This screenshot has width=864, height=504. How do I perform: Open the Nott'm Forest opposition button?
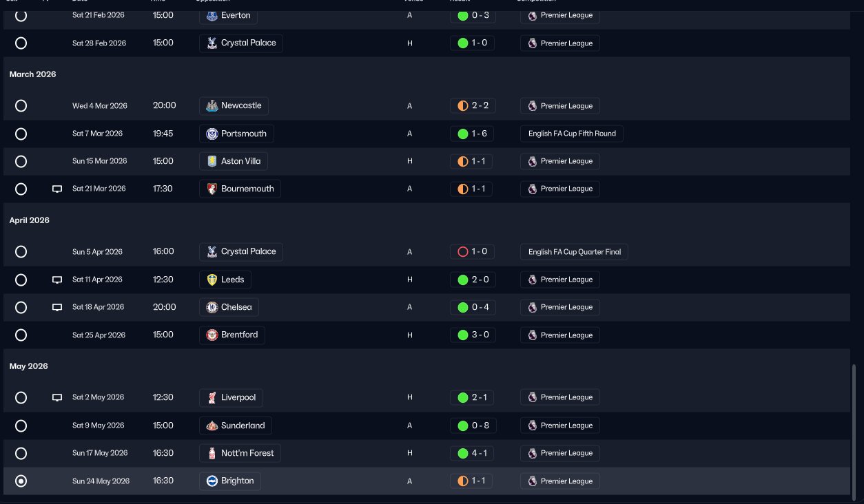[x=240, y=453]
